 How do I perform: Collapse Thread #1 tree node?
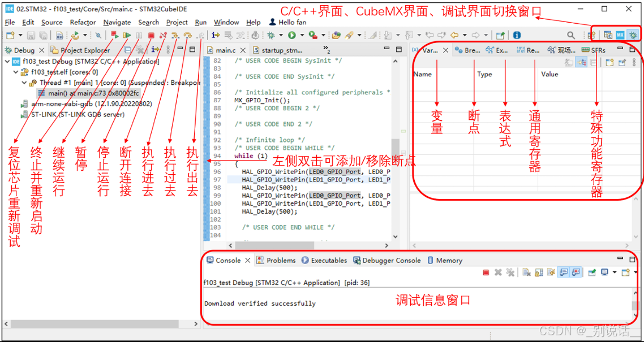point(24,83)
